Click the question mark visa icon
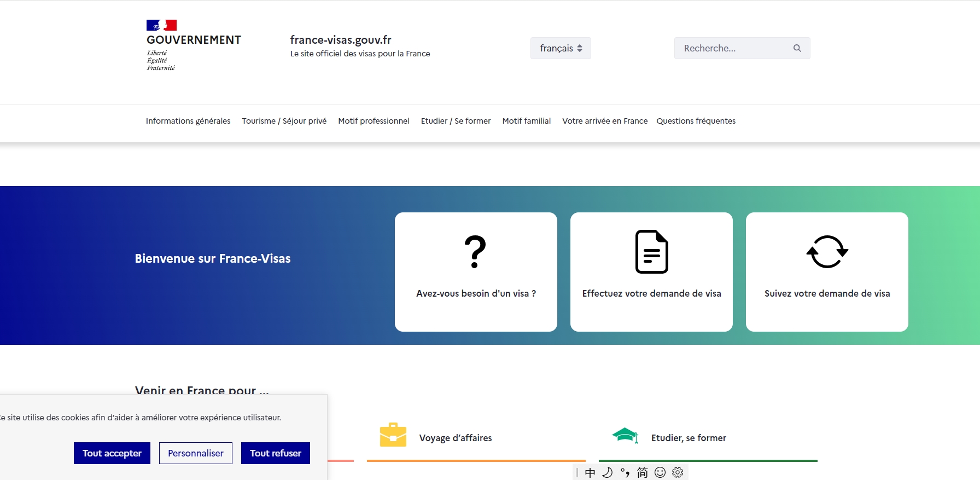 475,252
